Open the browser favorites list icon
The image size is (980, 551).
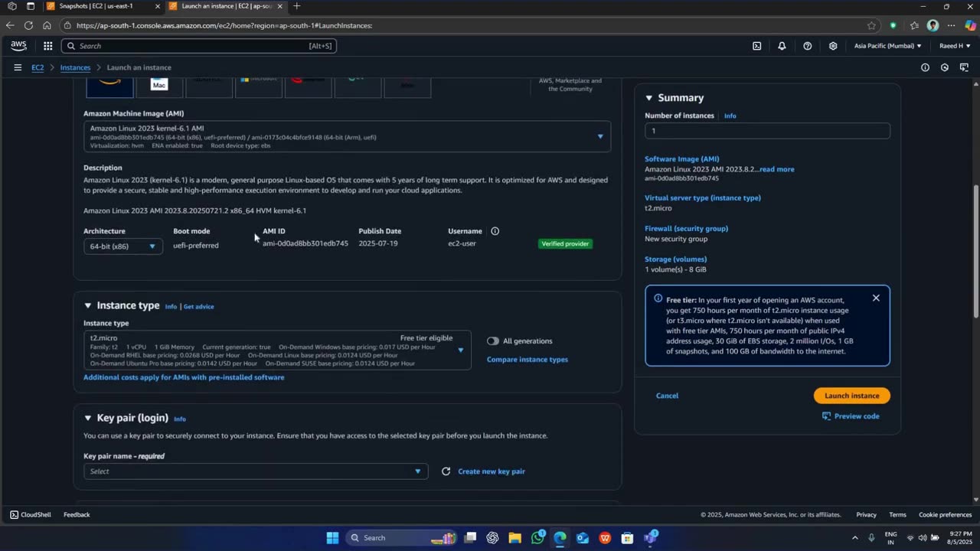(914, 25)
